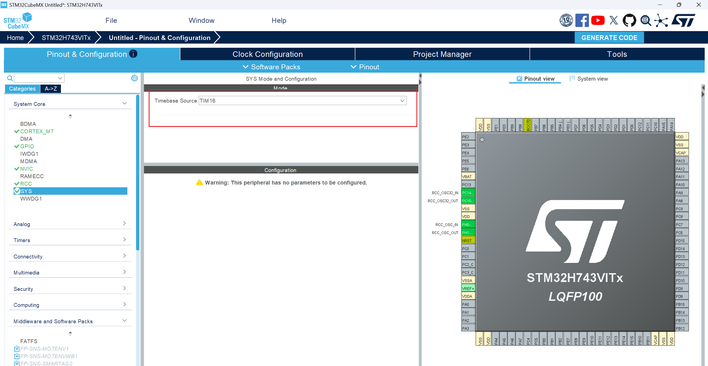Open the X (Twitter) icon in the header
Screen dimensions: 708x366
tap(613, 20)
